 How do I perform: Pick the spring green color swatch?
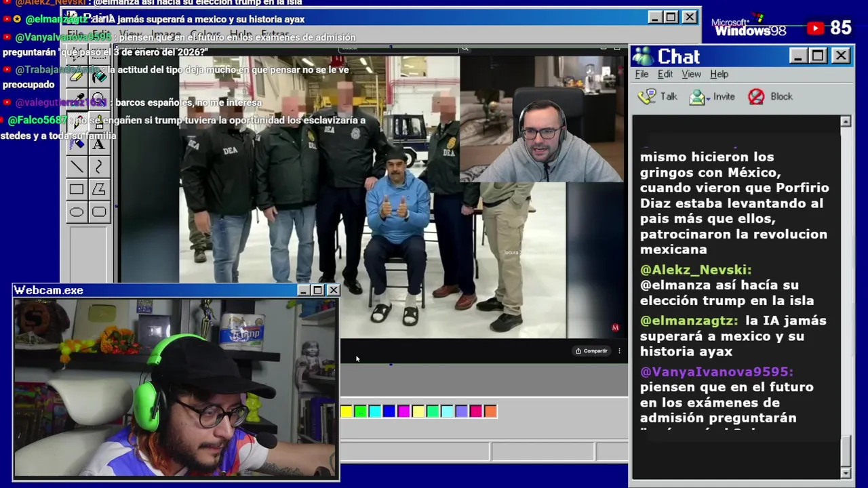pos(433,411)
